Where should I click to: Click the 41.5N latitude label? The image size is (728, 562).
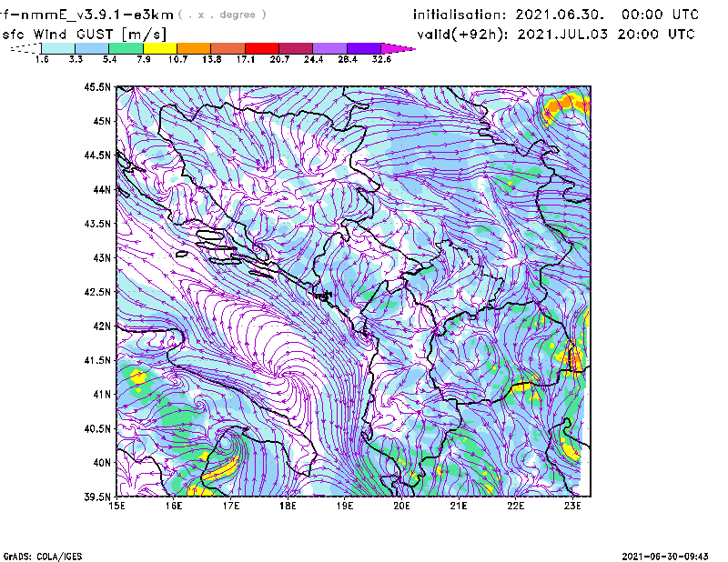97,360
